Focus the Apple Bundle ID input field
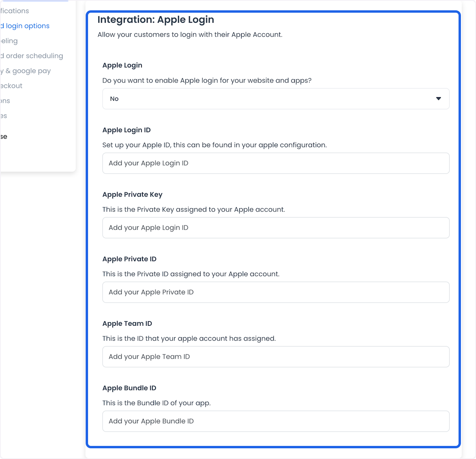The image size is (476, 459). (x=276, y=421)
